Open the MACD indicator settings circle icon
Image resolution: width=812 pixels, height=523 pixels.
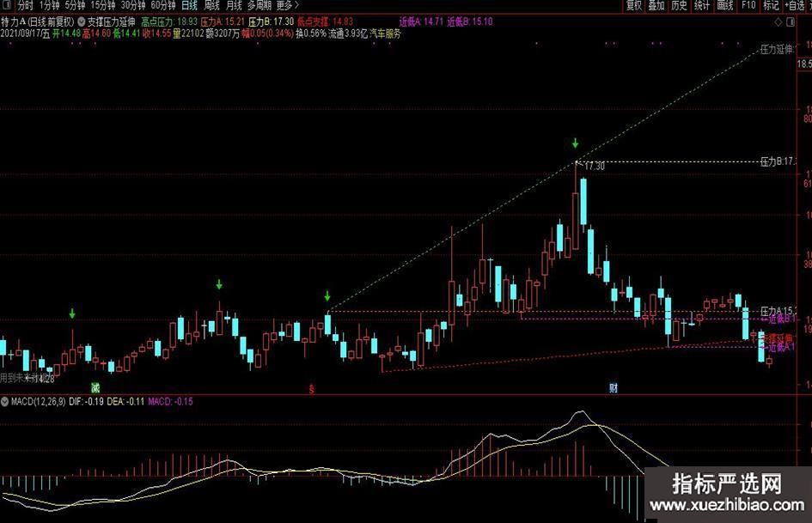tap(4, 401)
